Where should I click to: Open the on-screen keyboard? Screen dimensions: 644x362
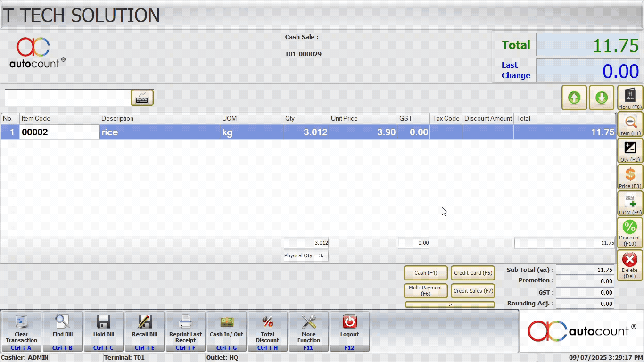click(142, 98)
